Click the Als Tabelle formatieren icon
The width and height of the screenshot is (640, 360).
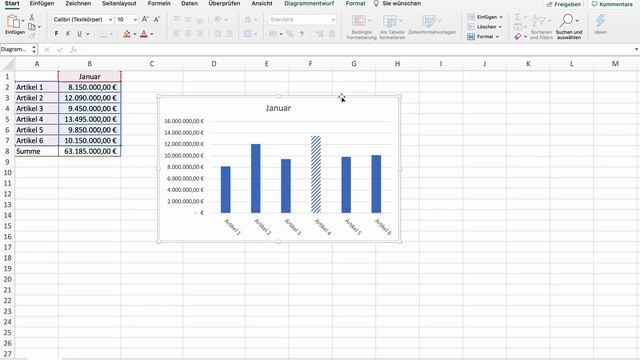point(390,21)
